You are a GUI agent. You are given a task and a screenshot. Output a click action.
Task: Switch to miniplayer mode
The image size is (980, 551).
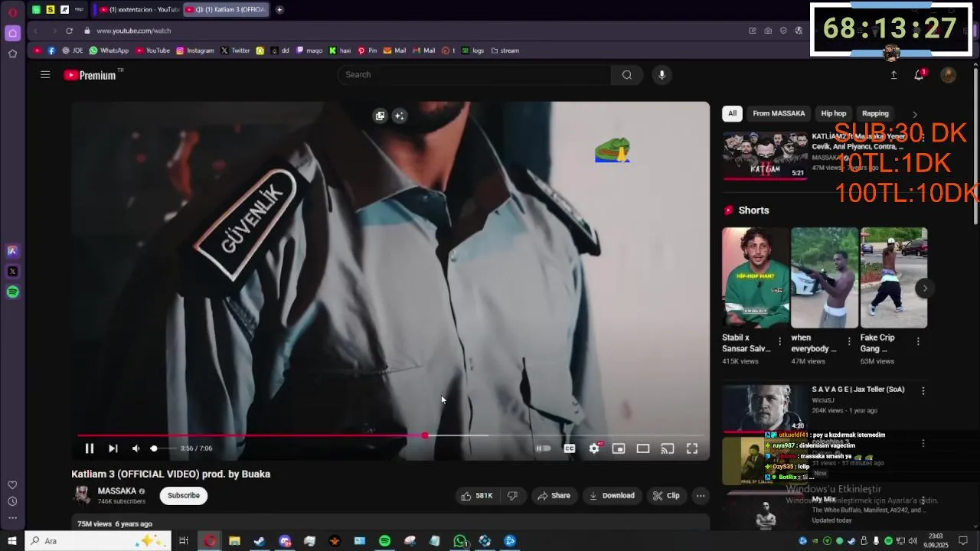coord(619,448)
